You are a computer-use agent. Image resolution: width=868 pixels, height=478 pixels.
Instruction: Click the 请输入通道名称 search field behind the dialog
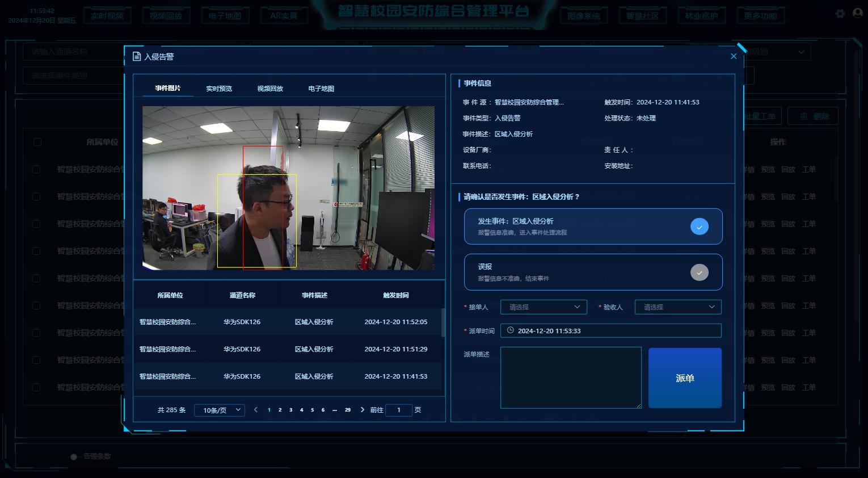(74, 52)
